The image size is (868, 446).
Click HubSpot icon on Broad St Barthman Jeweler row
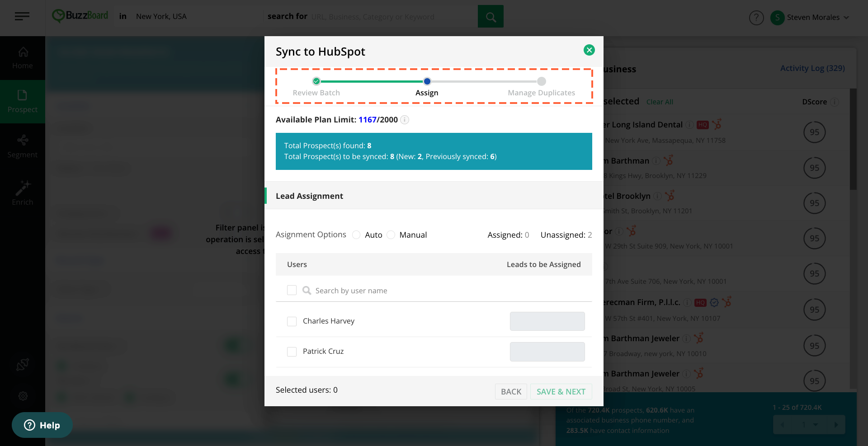pos(699,373)
